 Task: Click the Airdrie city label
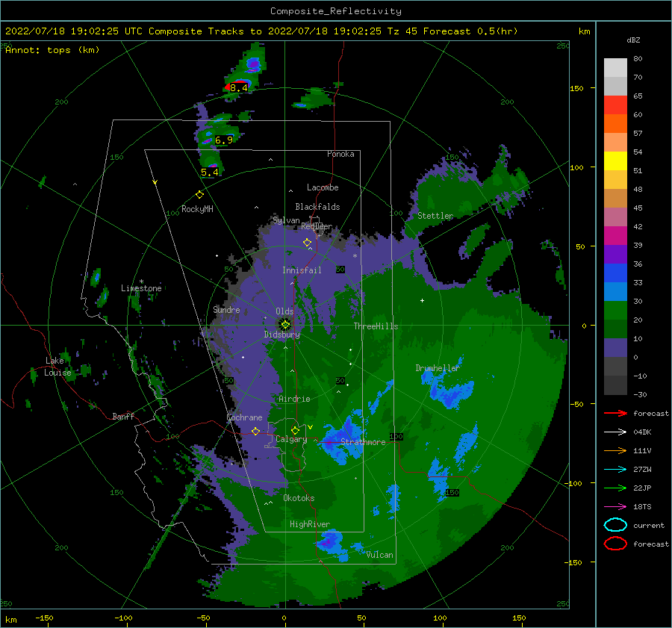click(x=294, y=399)
